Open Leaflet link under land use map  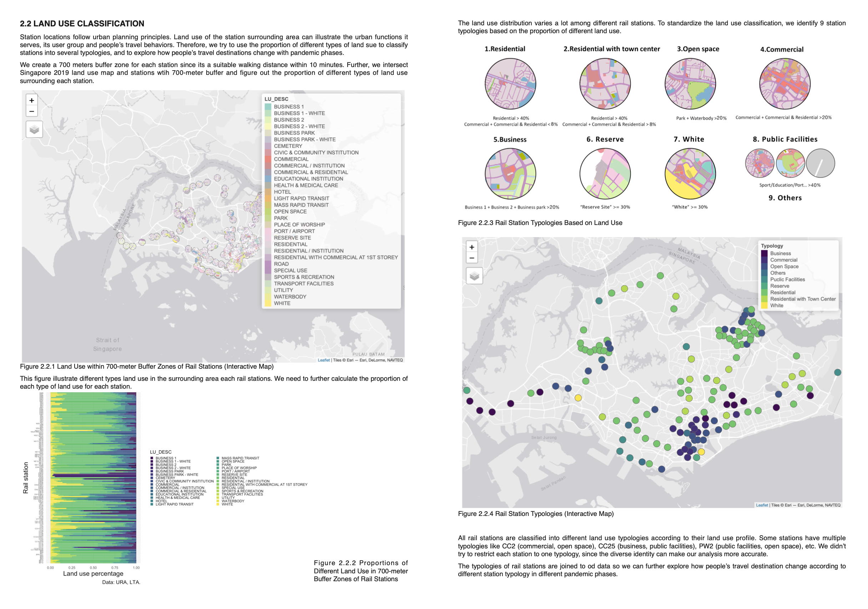coord(324,360)
